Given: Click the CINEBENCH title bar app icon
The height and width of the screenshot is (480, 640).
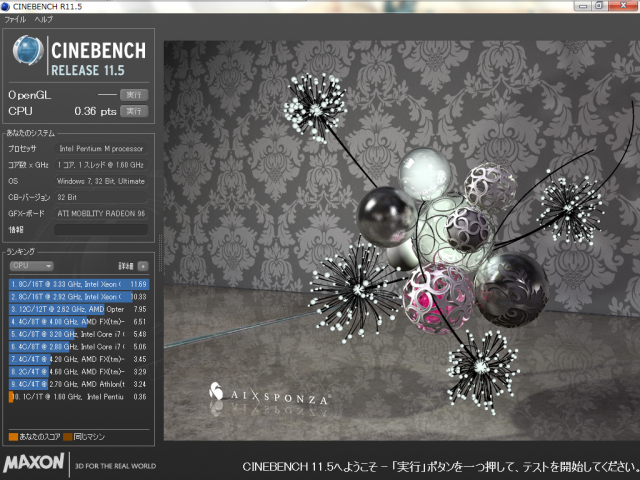Looking at the screenshot, I should click(x=6, y=6).
